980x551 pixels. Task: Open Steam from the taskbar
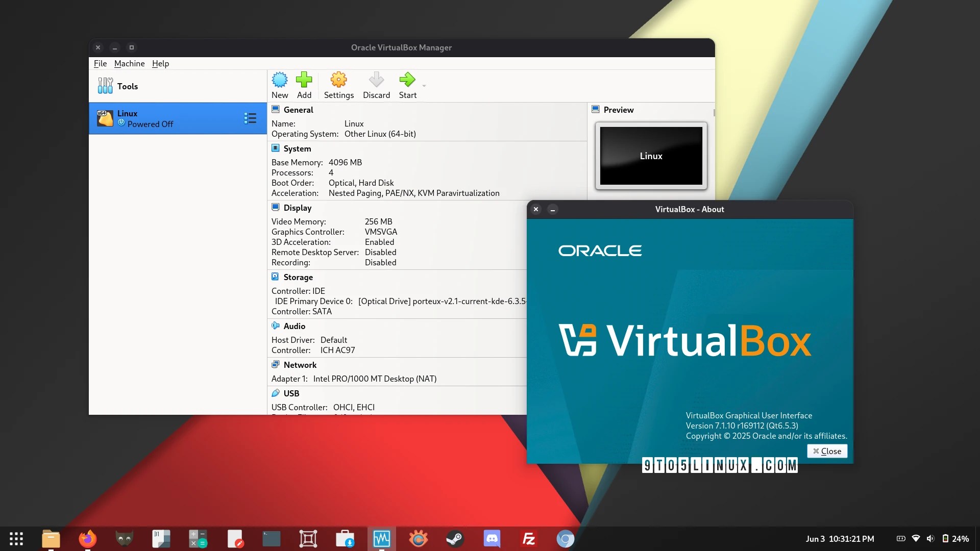point(454,539)
